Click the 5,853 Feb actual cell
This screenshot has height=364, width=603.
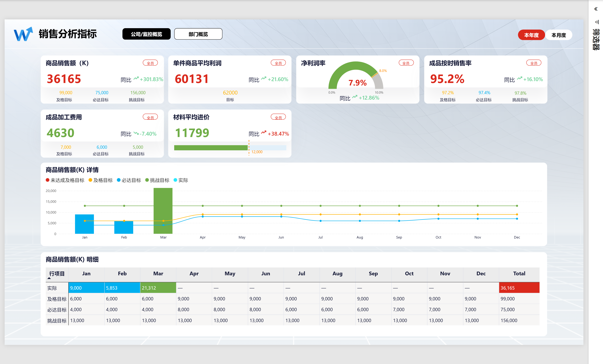(x=122, y=288)
